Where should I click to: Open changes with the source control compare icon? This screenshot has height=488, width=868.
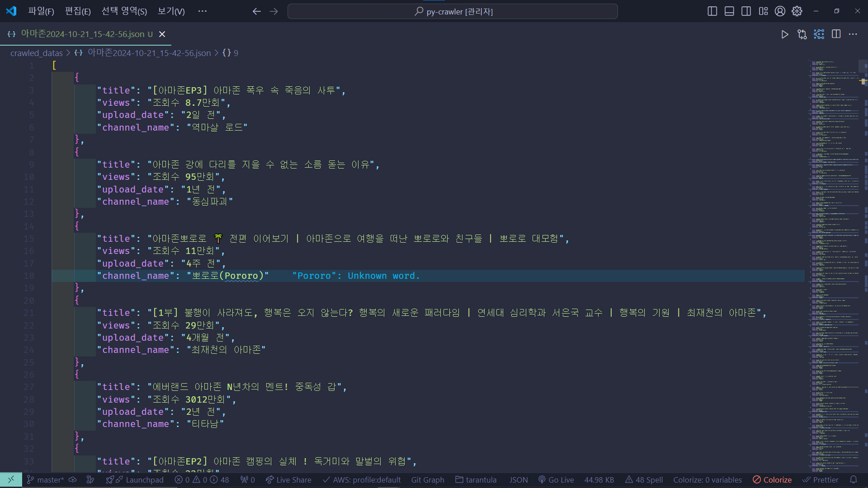(x=802, y=34)
